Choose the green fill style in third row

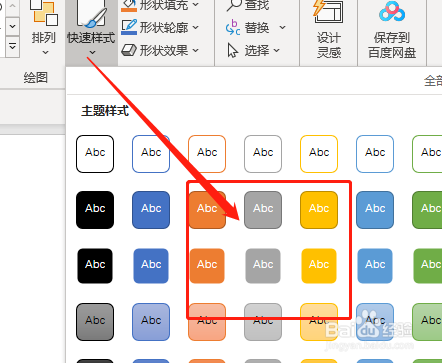[428, 266]
